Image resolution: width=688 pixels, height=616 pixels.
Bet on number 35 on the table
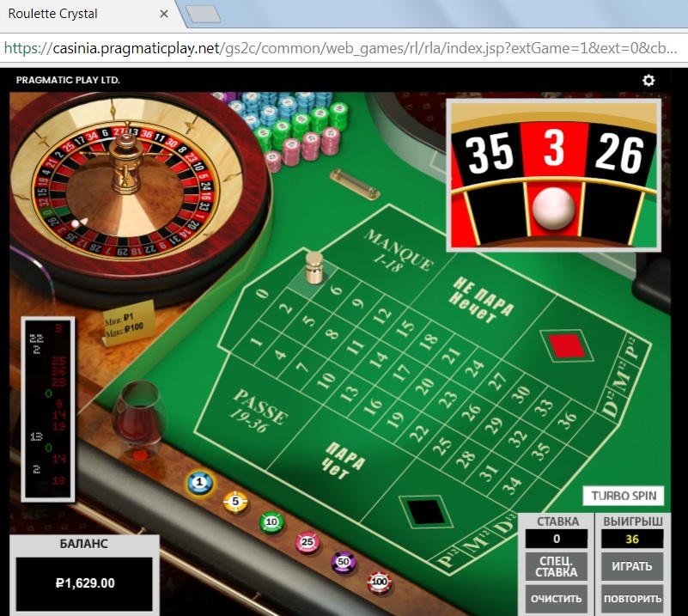pyautogui.click(x=541, y=451)
